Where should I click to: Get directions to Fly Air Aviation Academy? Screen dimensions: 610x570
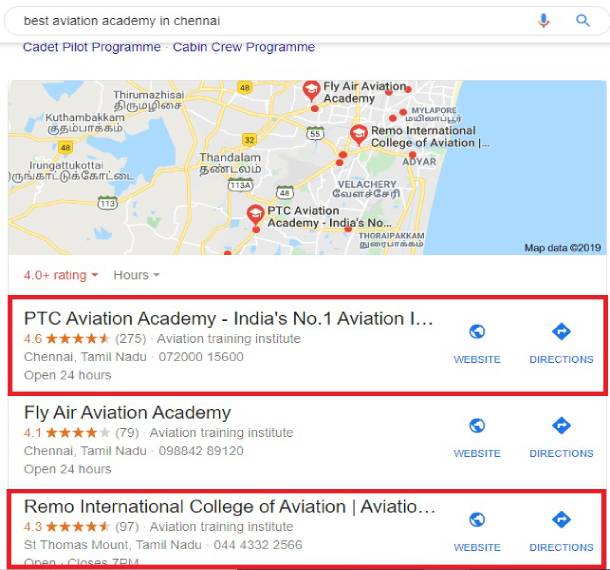561,427
